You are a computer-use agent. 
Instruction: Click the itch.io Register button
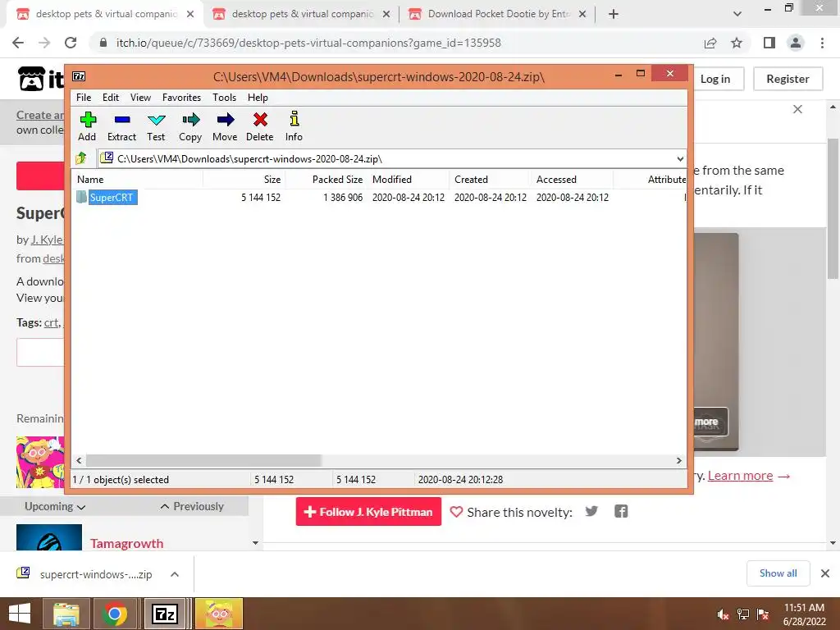(787, 79)
